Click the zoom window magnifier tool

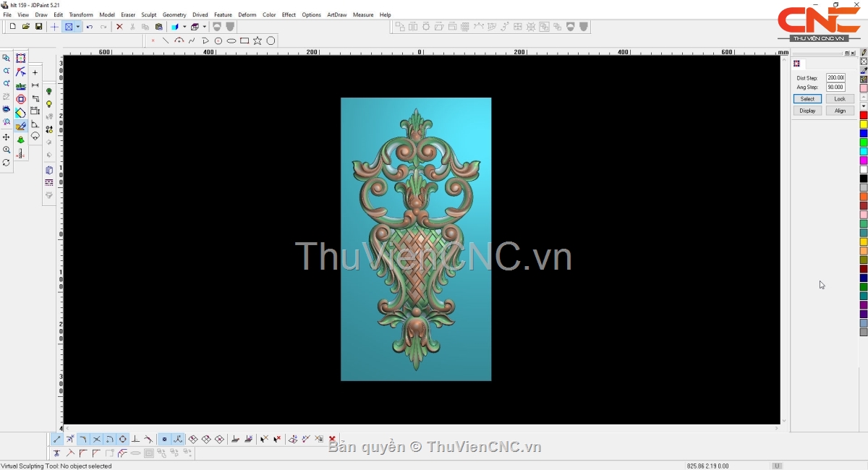click(x=7, y=58)
